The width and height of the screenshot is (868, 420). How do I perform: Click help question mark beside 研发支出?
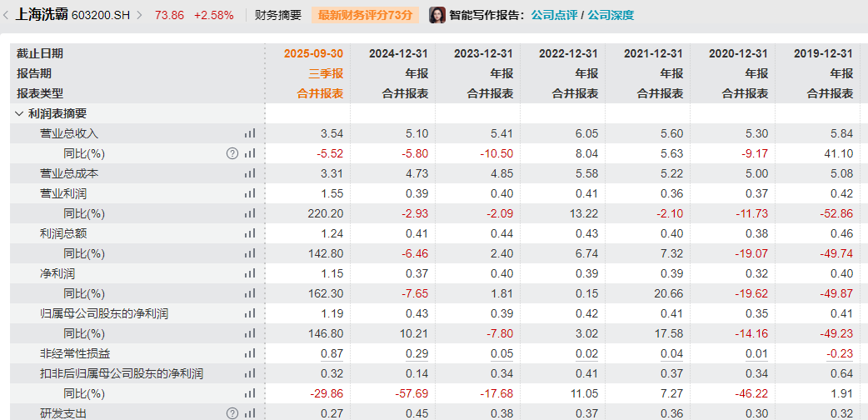(x=232, y=413)
